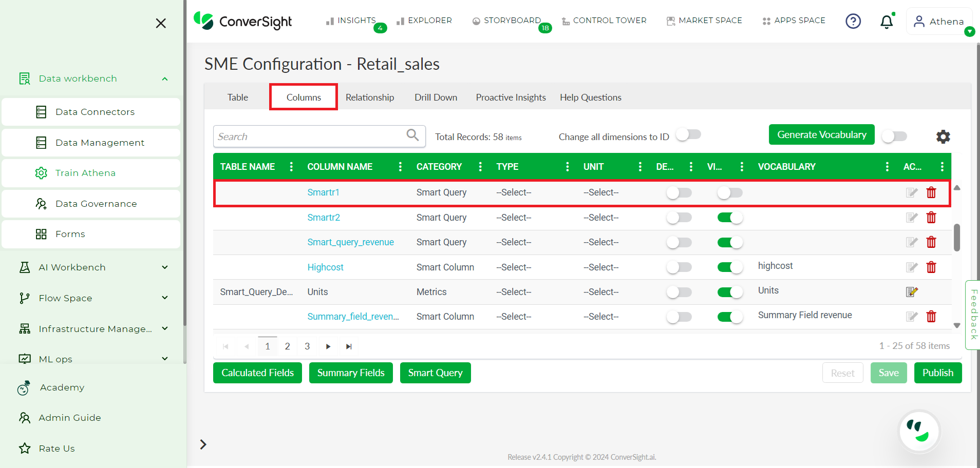Open COLUMN NAME column menu dots
Screen dimensions: 980x468
coord(400,166)
